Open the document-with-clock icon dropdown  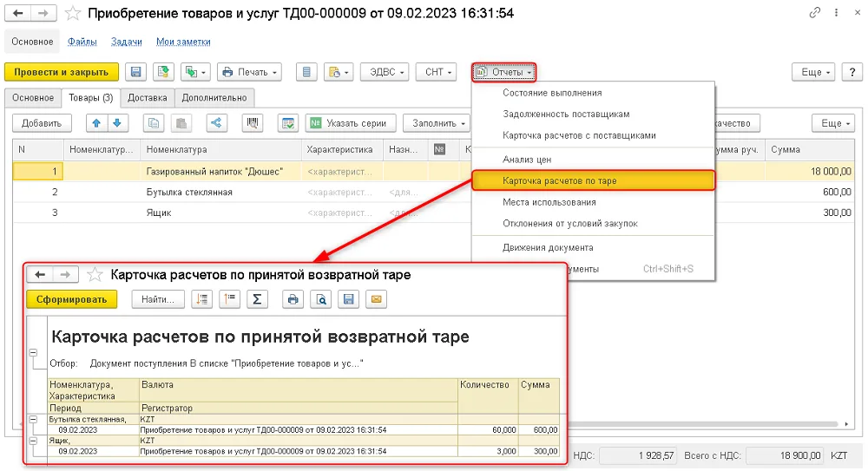pos(339,72)
